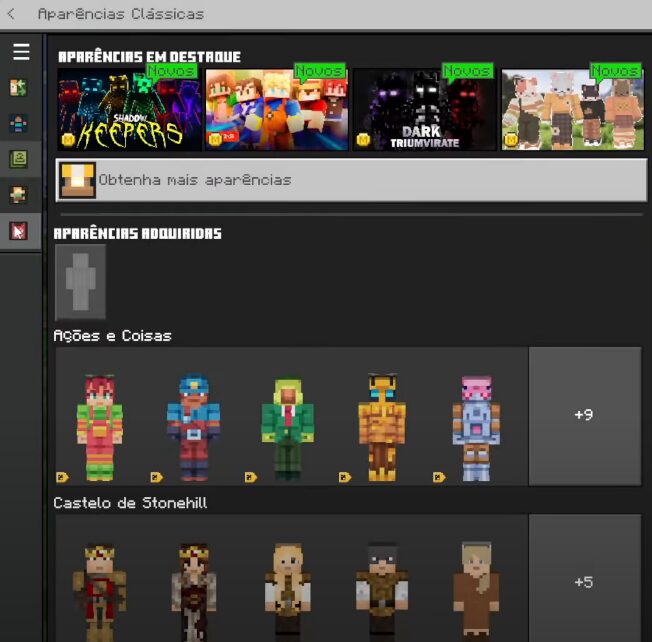Open the green layered-pages sidebar tab
652x642 pixels.
18,159
